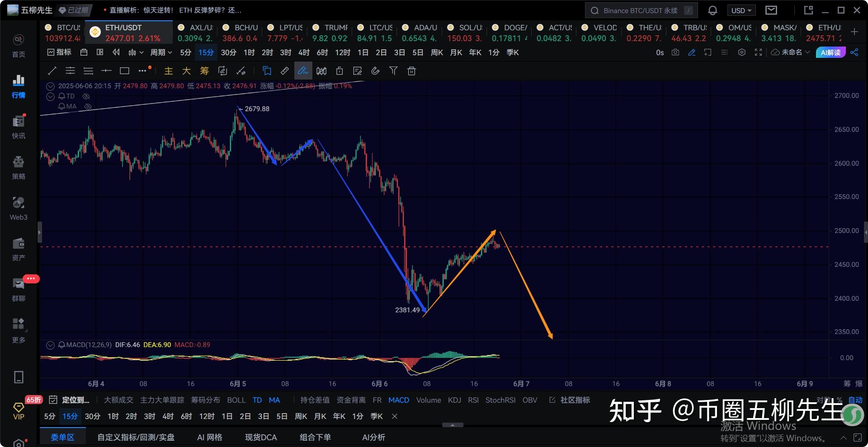Click the AI解读 button

[x=830, y=52]
